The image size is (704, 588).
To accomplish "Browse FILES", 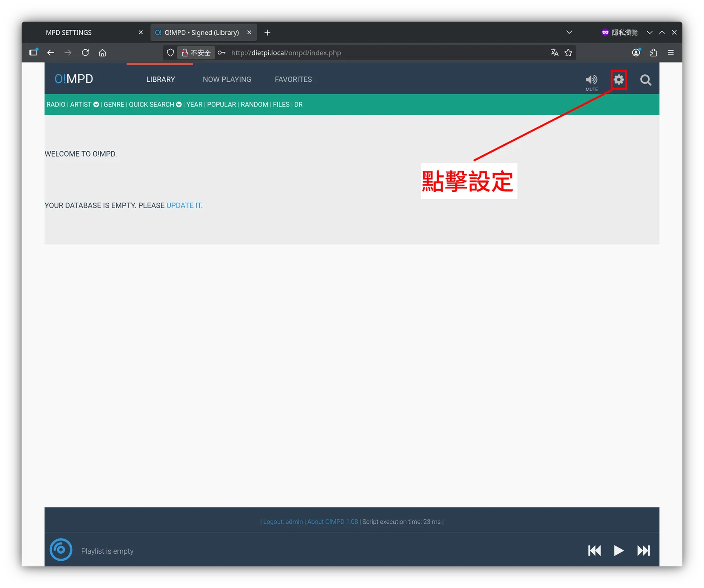I will click(x=281, y=105).
